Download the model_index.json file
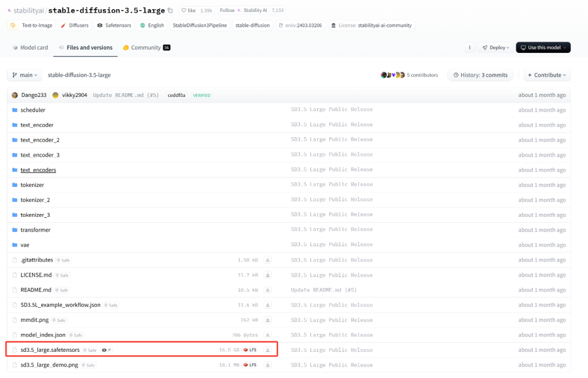 pos(268,336)
